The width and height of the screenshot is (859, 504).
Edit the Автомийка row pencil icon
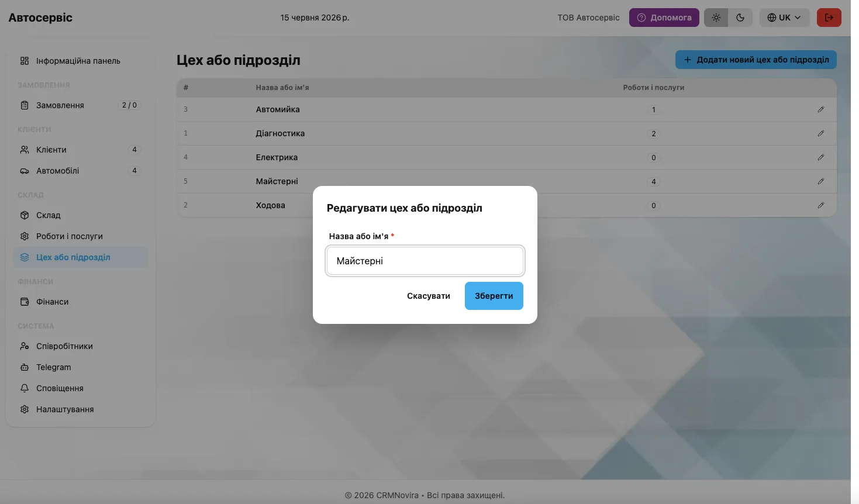coord(821,109)
